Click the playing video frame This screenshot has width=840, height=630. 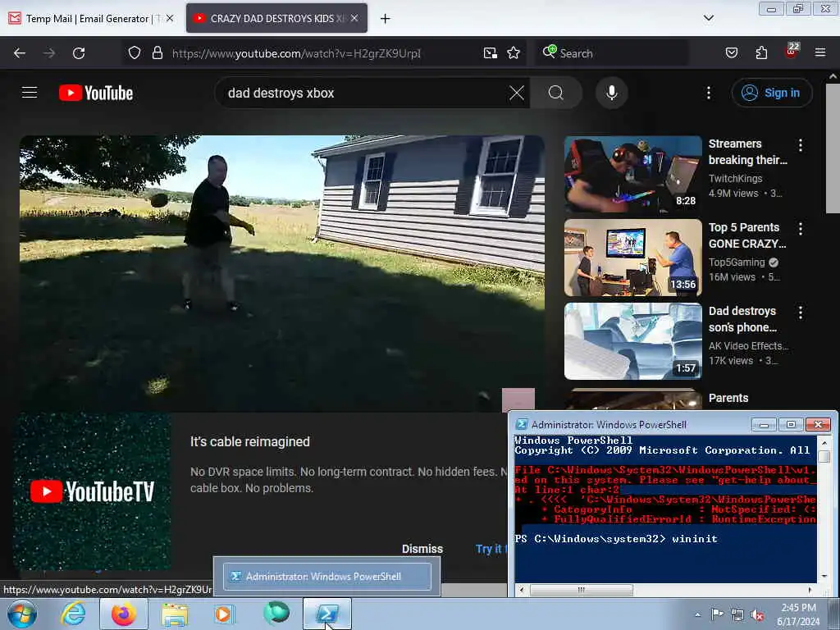tap(282, 273)
